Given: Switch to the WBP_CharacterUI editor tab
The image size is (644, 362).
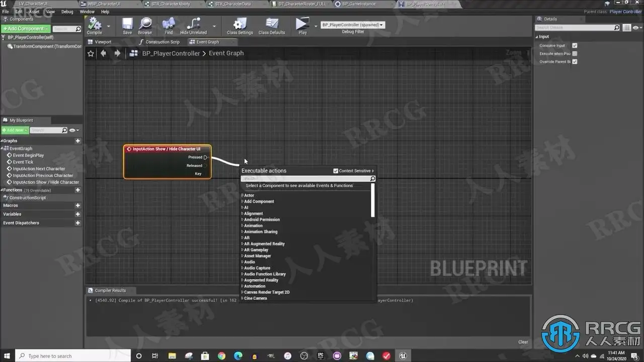Looking at the screenshot, I should (103, 4).
